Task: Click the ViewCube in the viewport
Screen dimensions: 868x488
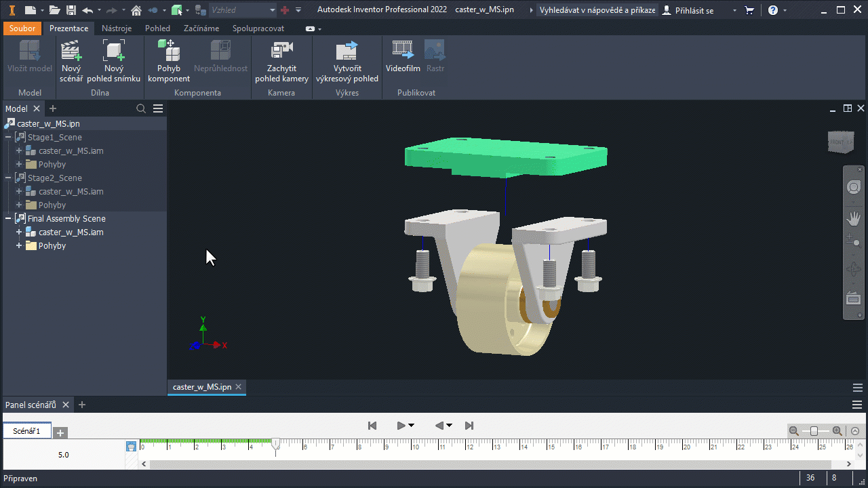Action: (841, 142)
